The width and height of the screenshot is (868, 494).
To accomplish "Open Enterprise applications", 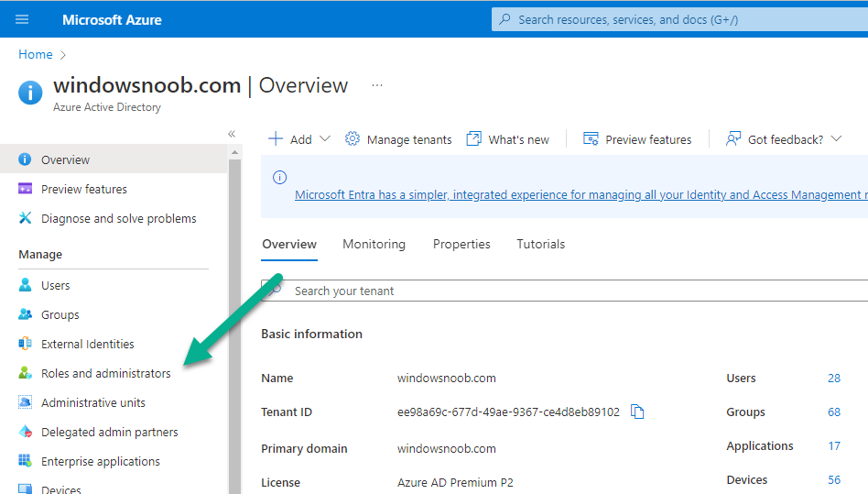I will pos(100,461).
